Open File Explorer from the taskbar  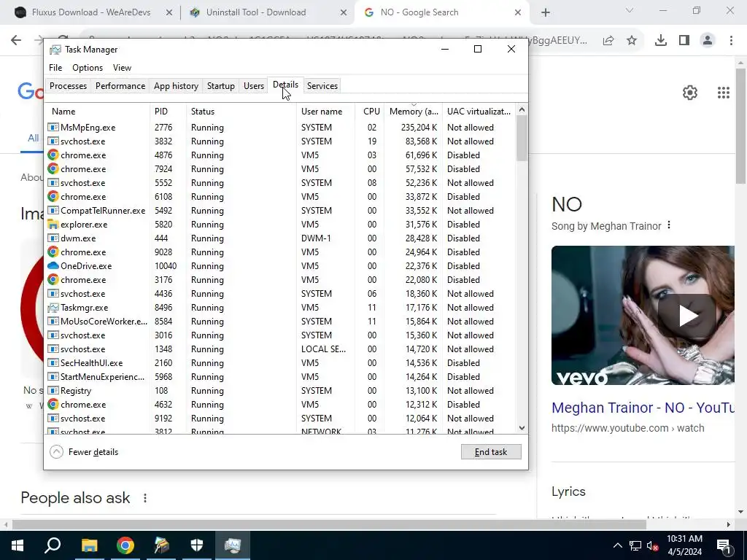click(89, 545)
